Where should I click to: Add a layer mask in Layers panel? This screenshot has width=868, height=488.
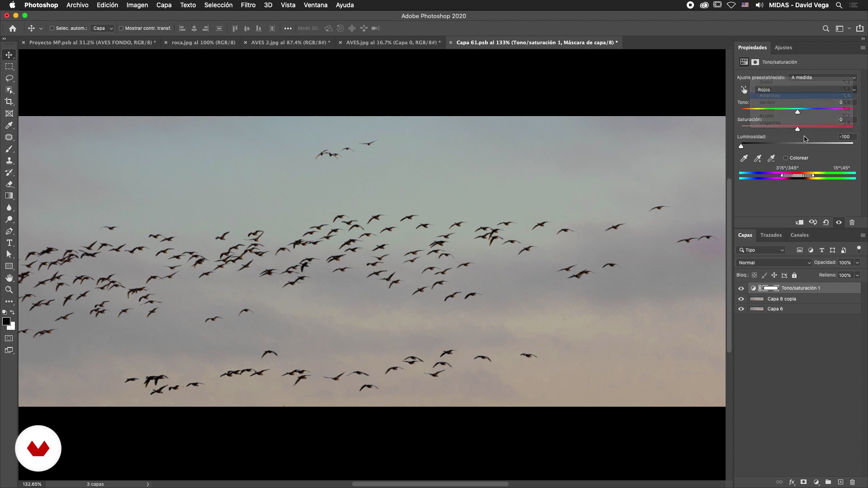point(804,483)
